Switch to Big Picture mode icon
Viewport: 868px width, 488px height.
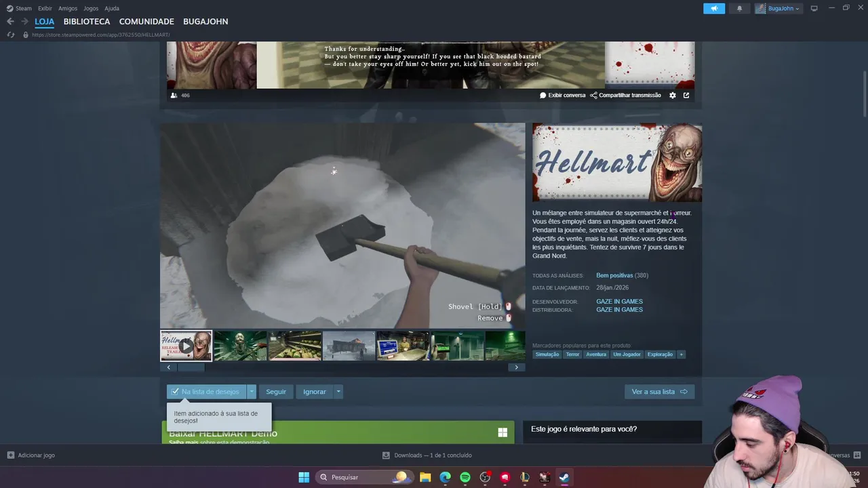(x=814, y=8)
